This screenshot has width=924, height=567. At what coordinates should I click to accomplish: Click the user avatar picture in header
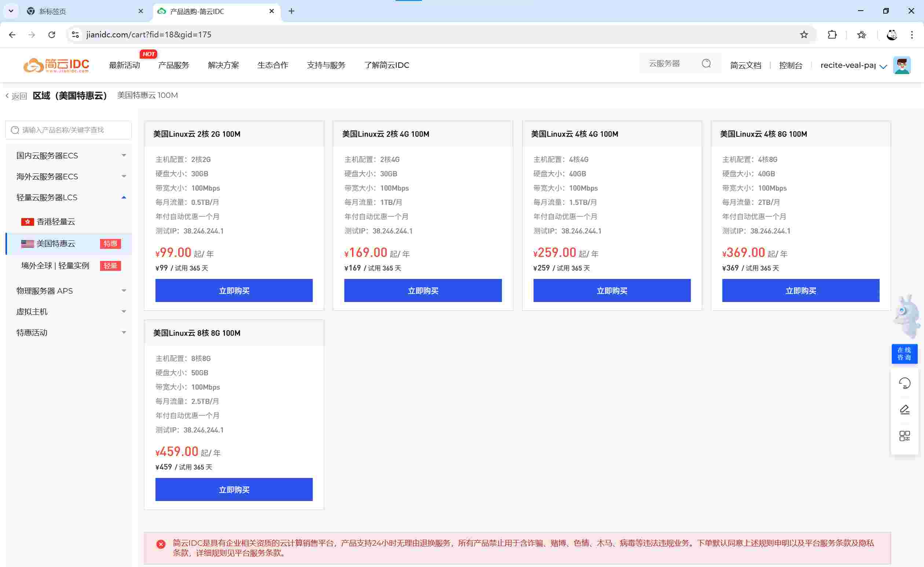(902, 65)
